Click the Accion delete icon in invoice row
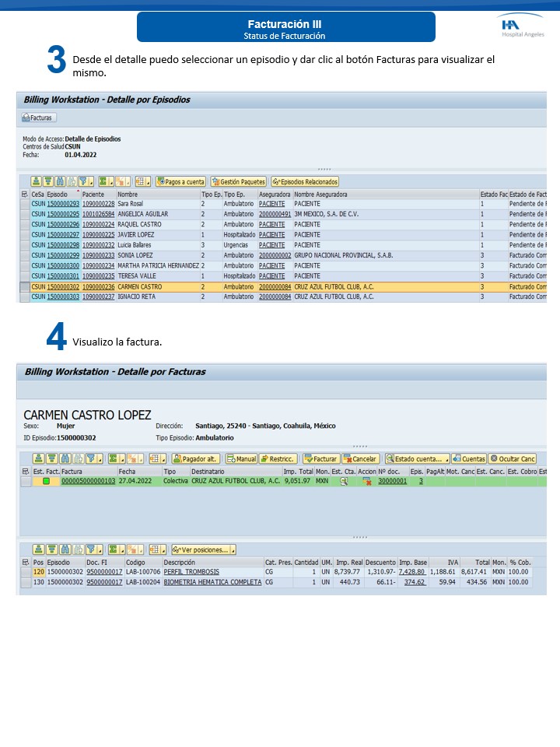Screen dimensions: 560x747 [x=367, y=482]
